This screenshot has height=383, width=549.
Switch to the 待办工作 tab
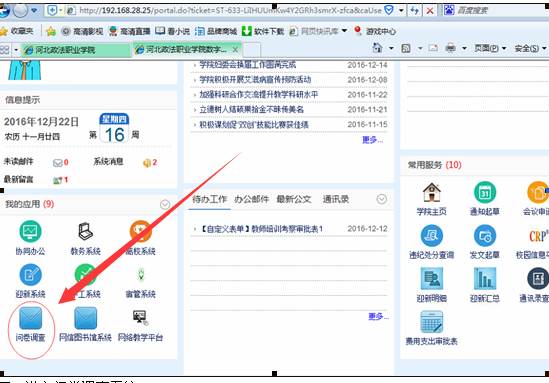coord(210,200)
